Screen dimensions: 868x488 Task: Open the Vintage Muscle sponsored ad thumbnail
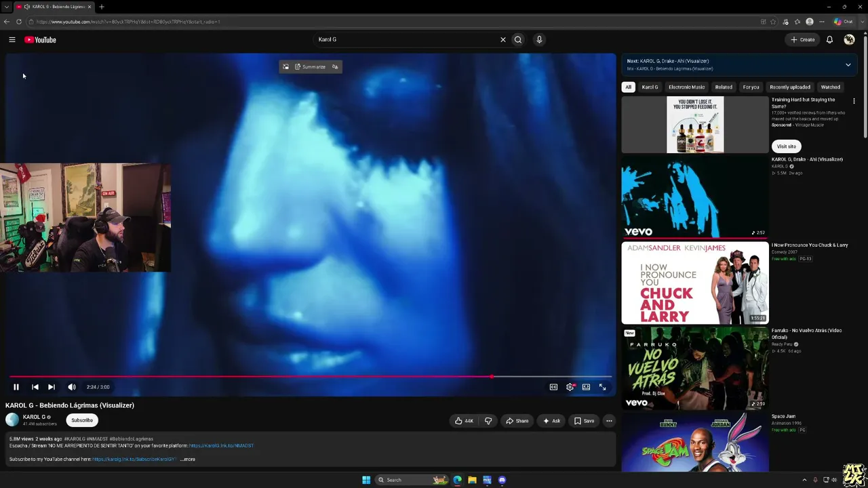coord(695,125)
